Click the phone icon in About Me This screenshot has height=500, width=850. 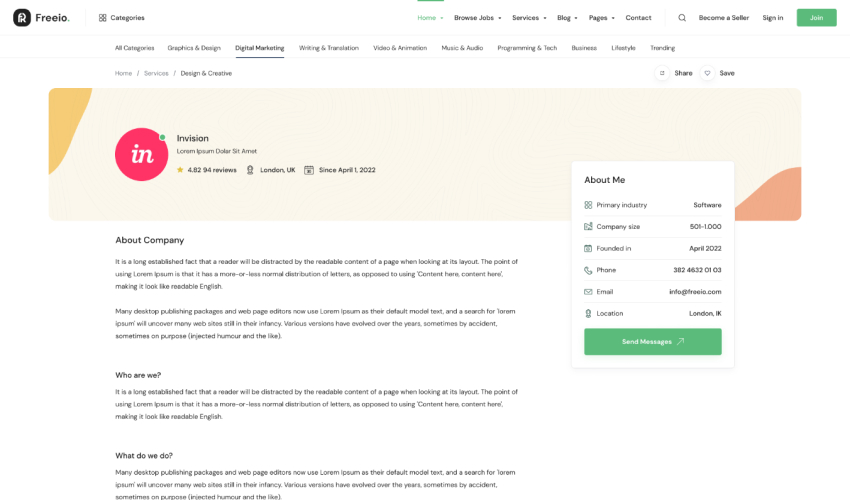tap(588, 270)
